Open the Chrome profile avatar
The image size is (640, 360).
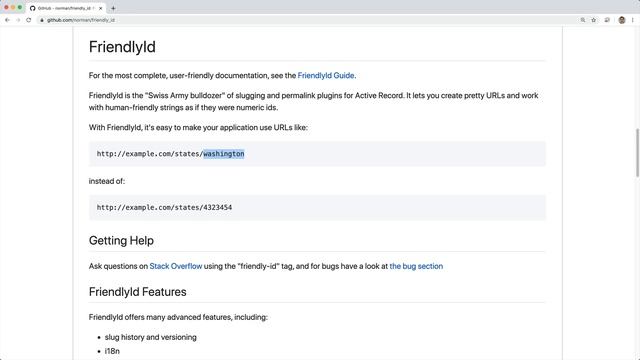[x=622, y=20]
